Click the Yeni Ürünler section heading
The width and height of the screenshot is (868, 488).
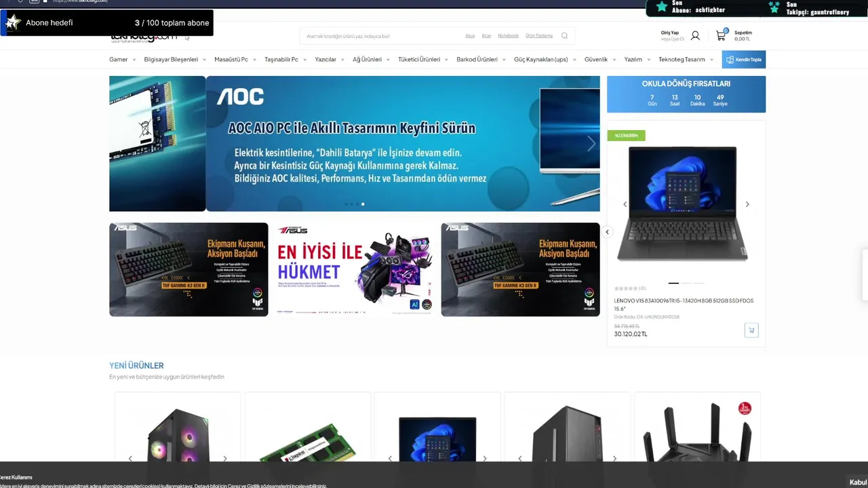136,365
